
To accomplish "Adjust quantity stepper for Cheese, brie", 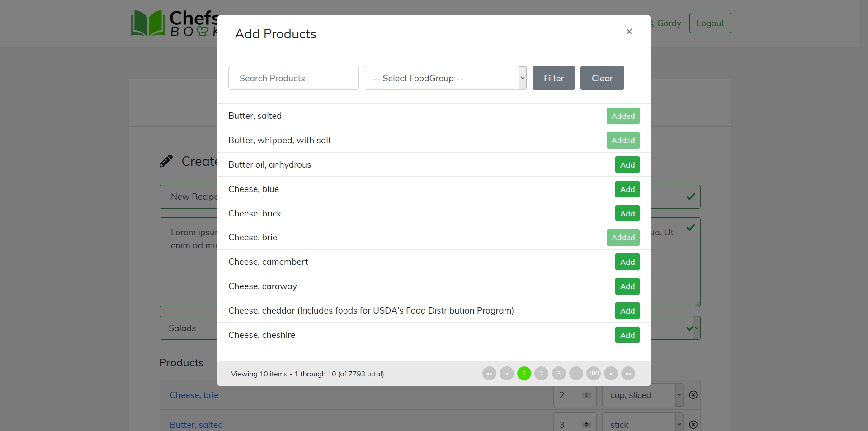I will (x=587, y=395).
